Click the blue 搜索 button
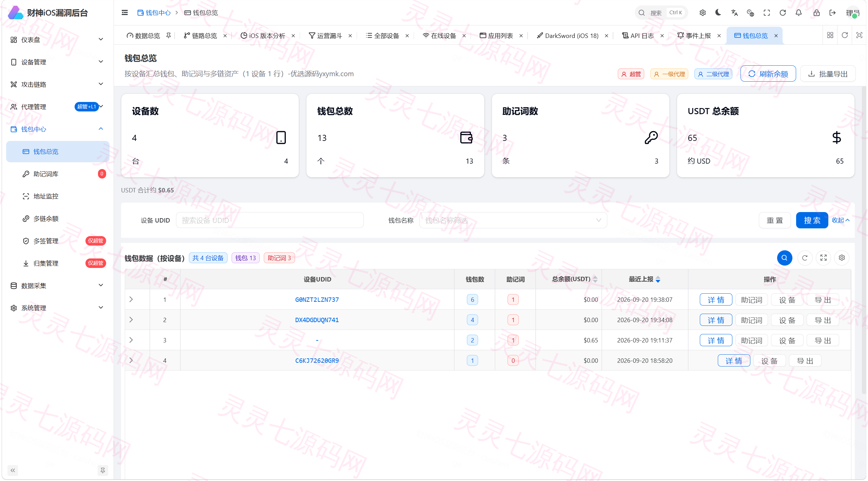This screenshot has width=868, height=481. [812, 220]
